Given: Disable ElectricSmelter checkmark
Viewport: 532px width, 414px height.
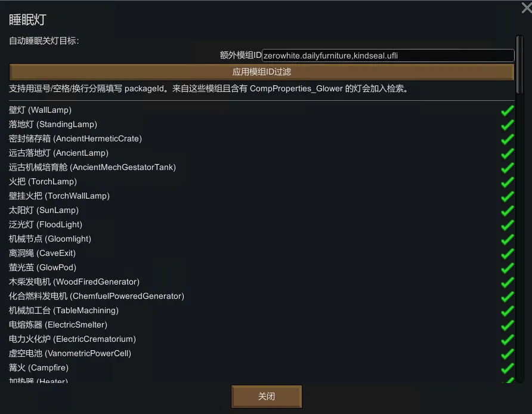Looking at the screenshot, I should point(508,325).
